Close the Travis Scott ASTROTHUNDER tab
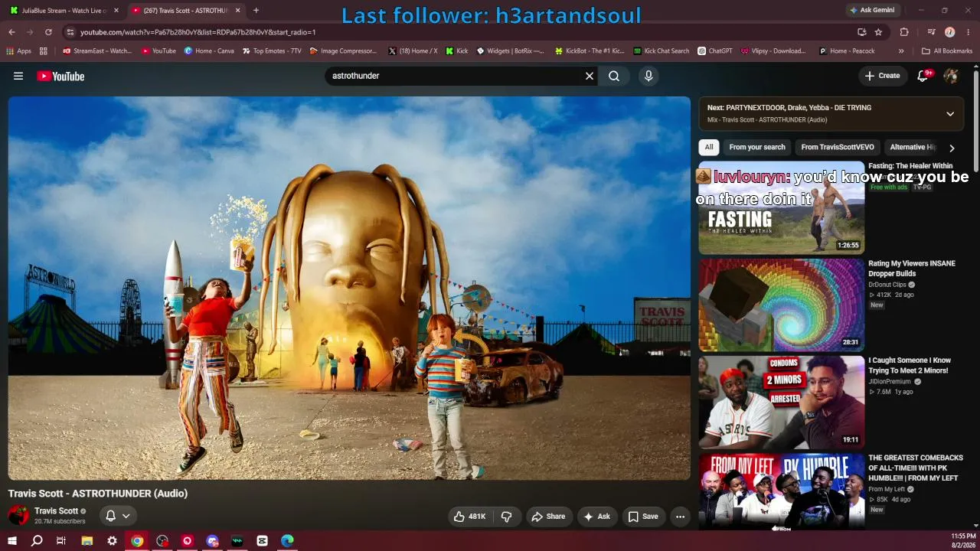This screenshot has width=980, height=551. pos(237,11)
